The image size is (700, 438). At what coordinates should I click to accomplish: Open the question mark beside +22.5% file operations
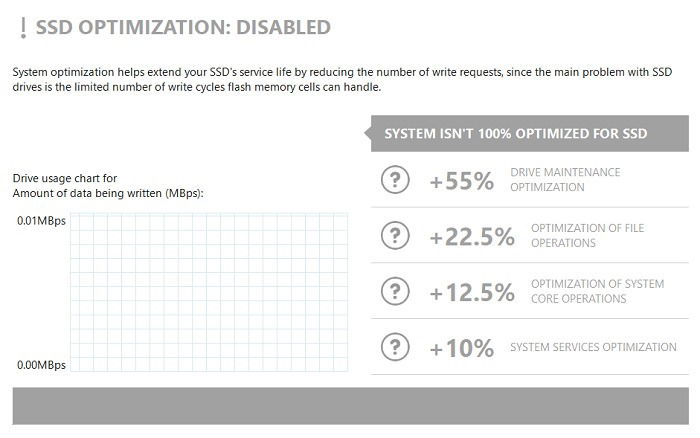[395, 235]
